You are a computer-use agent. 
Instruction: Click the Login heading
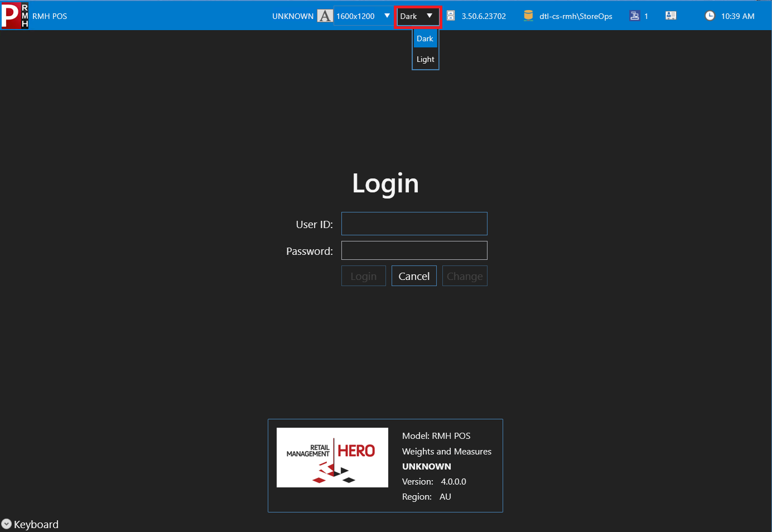coord(385,183)
